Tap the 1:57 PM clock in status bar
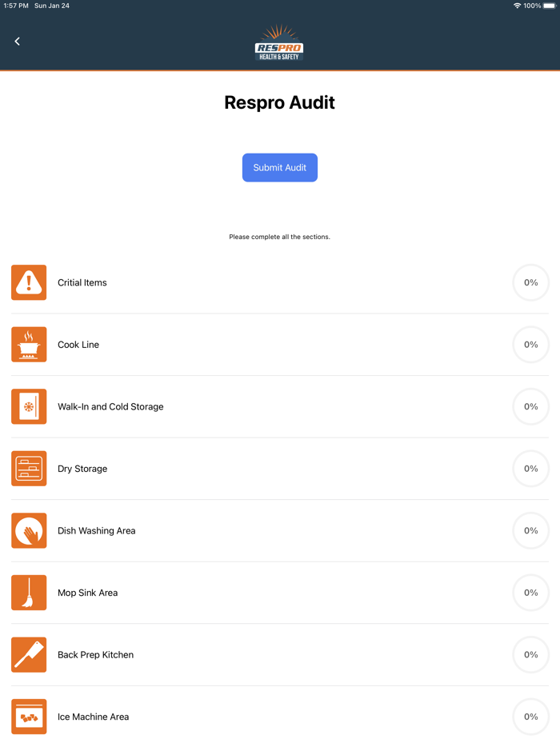The height and width of the screenshot is (747, 560). coord(16,6)
